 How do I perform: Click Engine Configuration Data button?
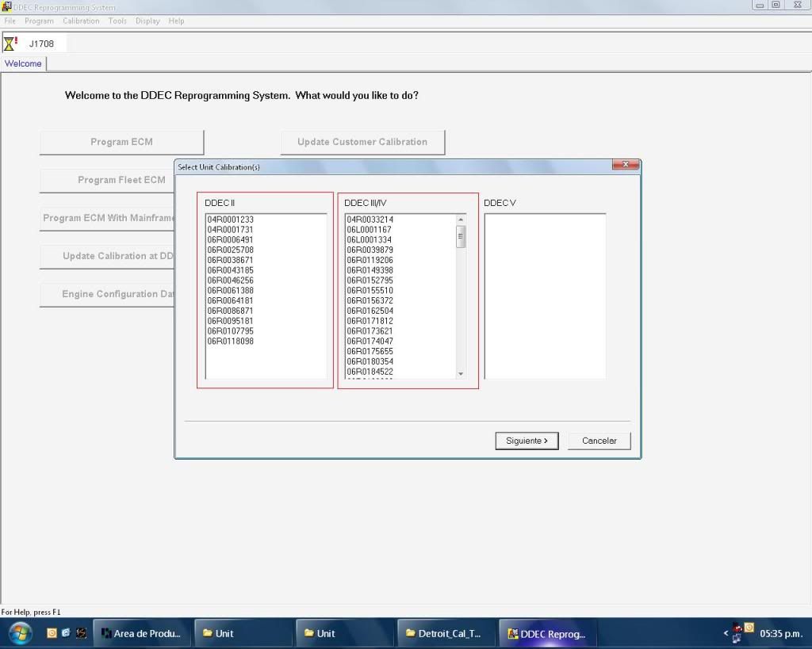[x=107, y=294]
